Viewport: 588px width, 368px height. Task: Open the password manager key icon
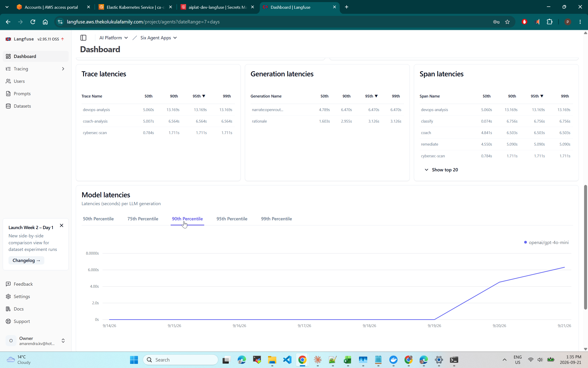pos(496,22)
